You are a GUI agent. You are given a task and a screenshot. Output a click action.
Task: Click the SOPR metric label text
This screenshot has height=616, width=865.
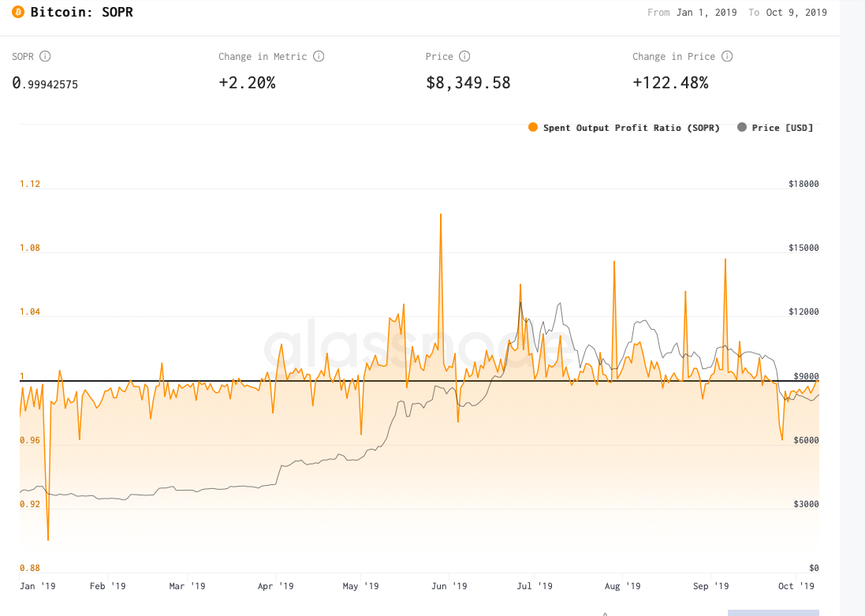[x=23, y=56]
